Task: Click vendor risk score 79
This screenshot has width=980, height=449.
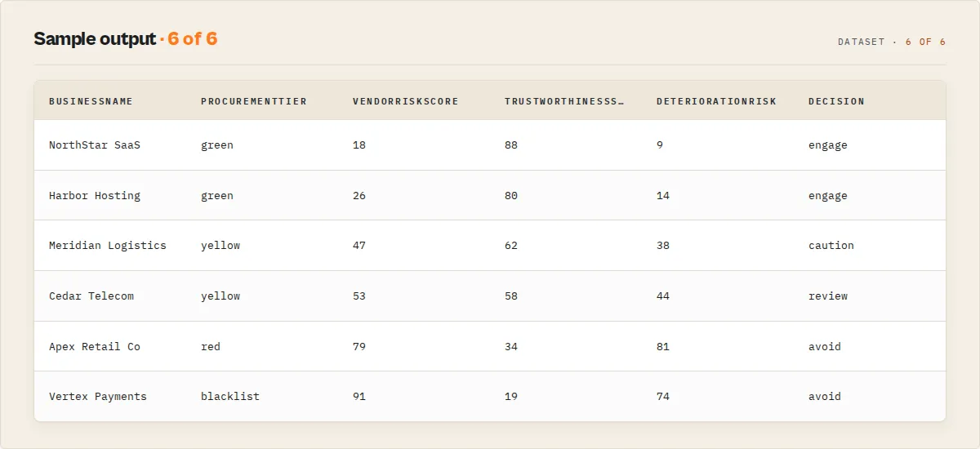Action: [x=359, y=347]
